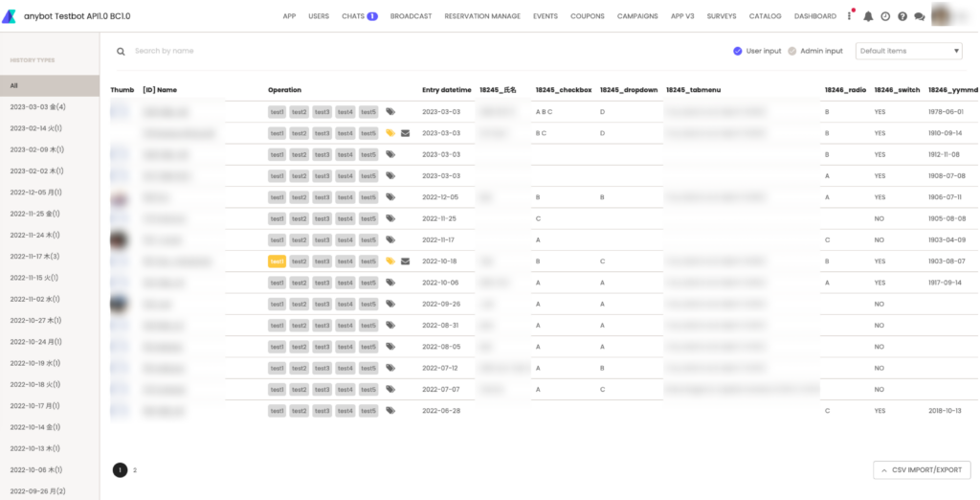
Task: Click the magnifier search icon
Action: (x=121, y=52)
